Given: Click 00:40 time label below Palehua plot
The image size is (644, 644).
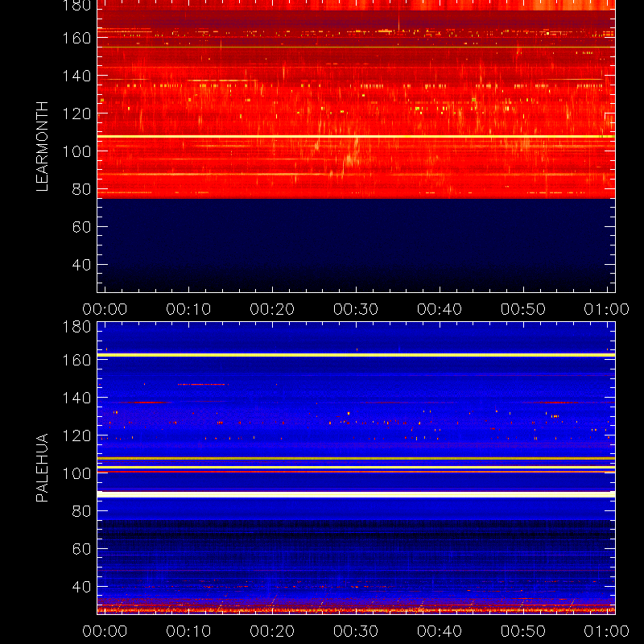Looking at the screenshot, I should point(440,631).
